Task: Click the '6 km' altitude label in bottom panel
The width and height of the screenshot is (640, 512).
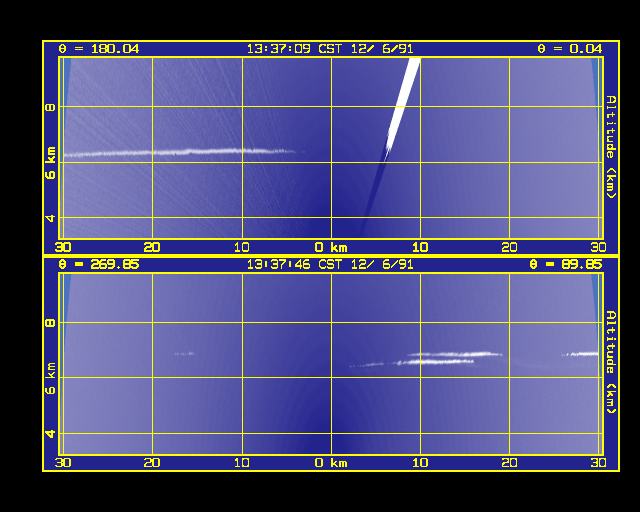Action: click(x=50, y=378)
